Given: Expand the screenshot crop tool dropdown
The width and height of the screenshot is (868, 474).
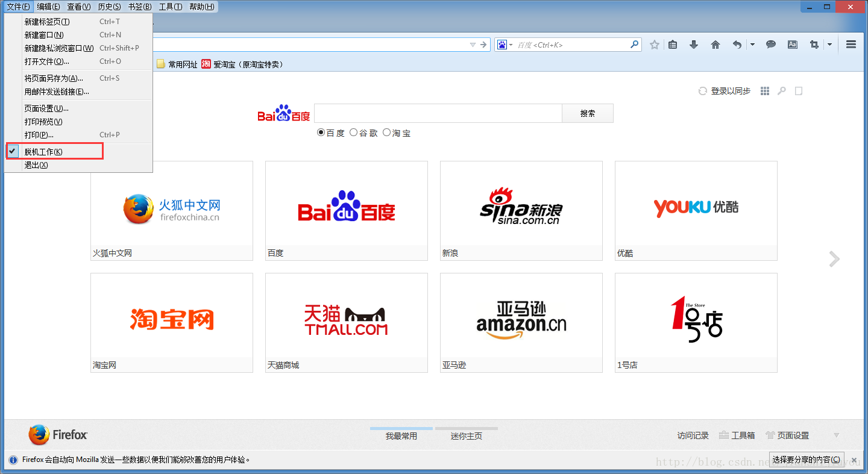Looking at the screenshot, I should tap(829, 45).
